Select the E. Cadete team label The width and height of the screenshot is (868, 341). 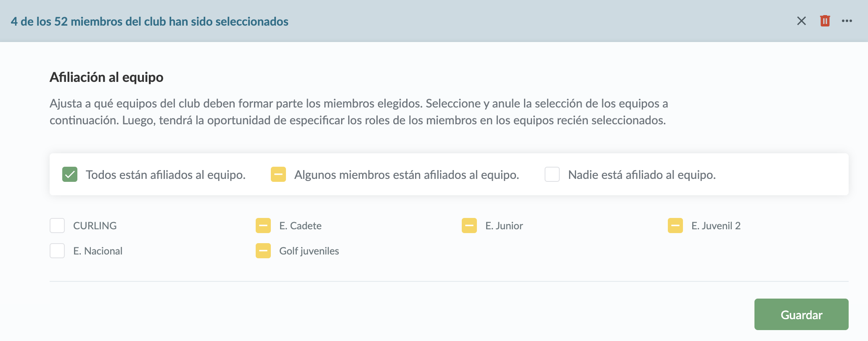[300, 226]
